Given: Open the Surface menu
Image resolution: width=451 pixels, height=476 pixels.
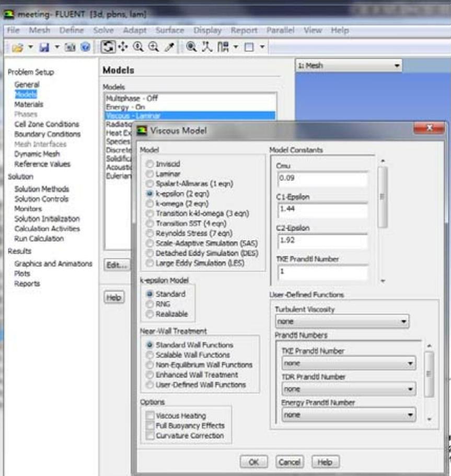Looking at the screenshot, I should [169, 30].
